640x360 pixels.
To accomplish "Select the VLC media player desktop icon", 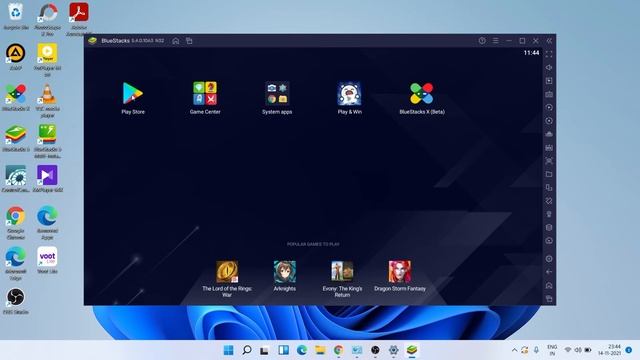I will tap(47, 100).
